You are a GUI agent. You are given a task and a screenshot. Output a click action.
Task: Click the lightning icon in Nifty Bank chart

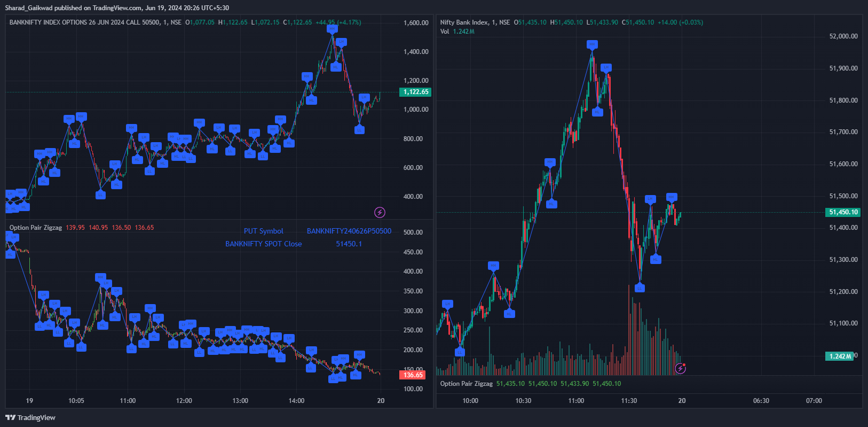pos(681,368)
